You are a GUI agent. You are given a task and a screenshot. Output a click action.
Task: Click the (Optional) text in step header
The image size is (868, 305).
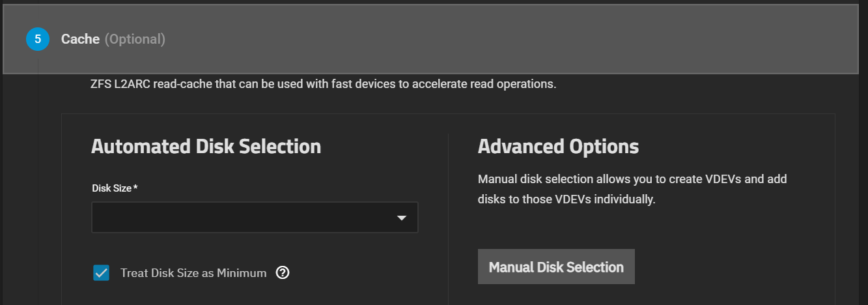[x=135, y=39]
